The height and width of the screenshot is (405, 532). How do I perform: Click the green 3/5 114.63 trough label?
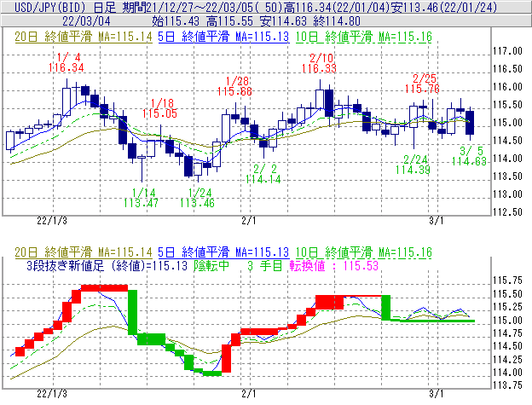click(469, 156)
